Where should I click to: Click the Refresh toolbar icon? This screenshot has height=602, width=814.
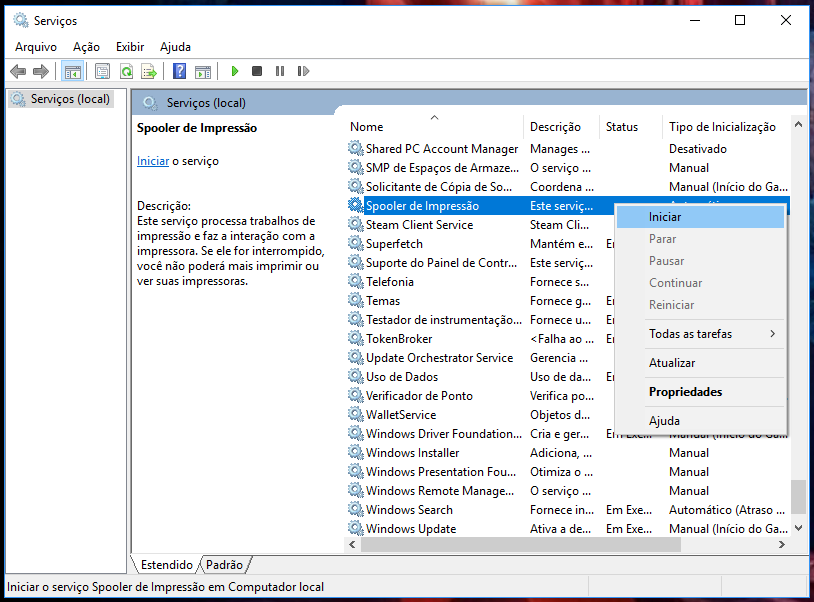126,71
